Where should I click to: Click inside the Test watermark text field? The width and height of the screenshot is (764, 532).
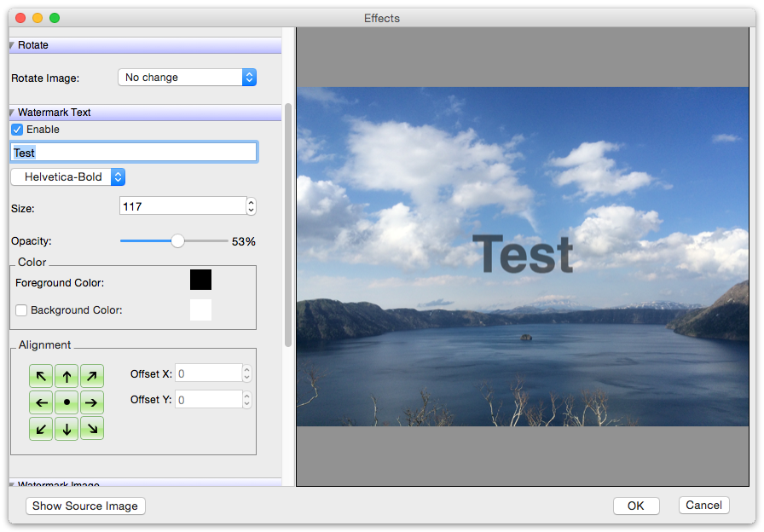tap(133, 152)
